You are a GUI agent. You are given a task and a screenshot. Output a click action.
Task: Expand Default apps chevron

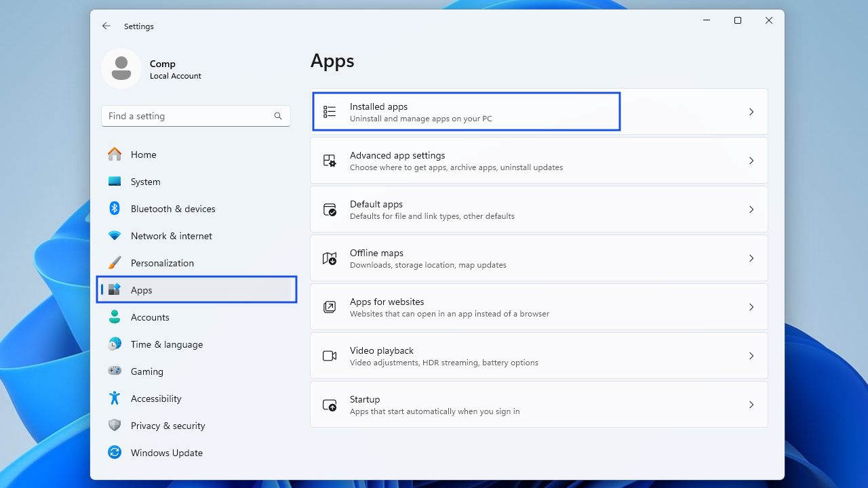[x=751, y=209]
